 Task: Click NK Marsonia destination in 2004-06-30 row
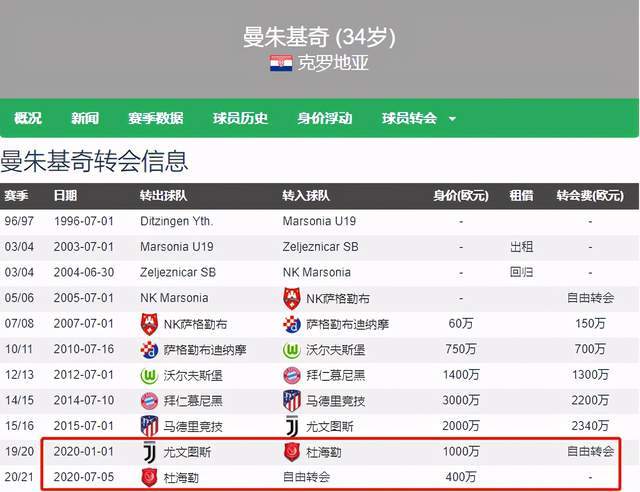317,272
